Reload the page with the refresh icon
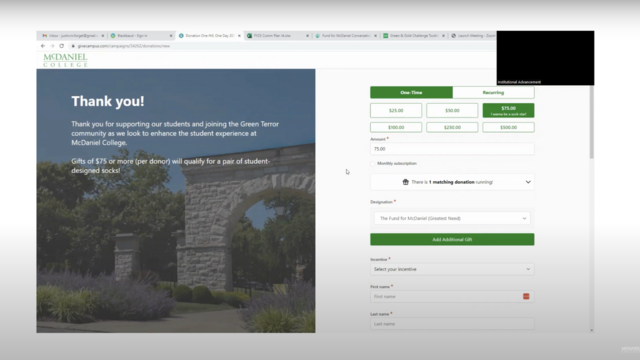This screenshot has height=360, width=640. [62, 46]
